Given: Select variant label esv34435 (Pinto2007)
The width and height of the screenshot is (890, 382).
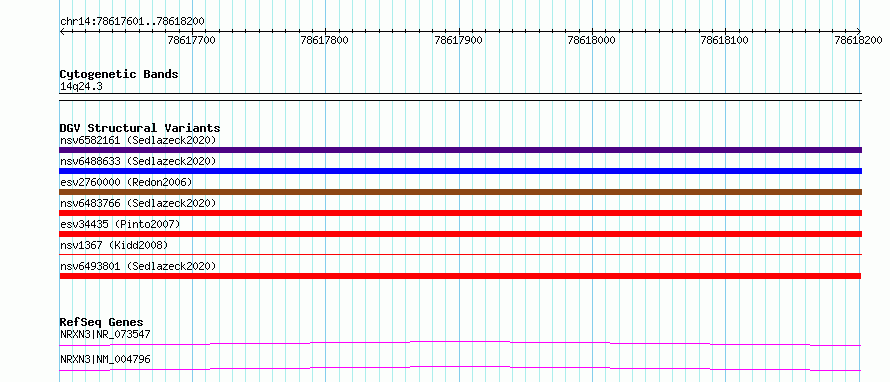Looking at the screenshot, I should click(120, 224).
